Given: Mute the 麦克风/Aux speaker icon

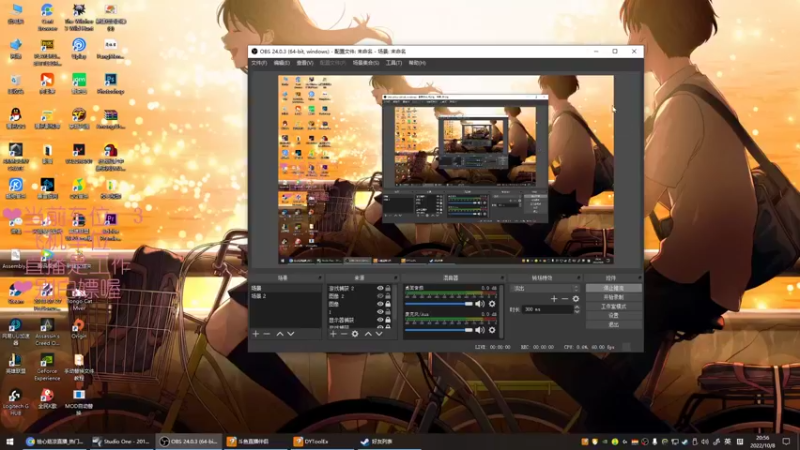Looking at the screenshot, I should [x=480, y=330].
